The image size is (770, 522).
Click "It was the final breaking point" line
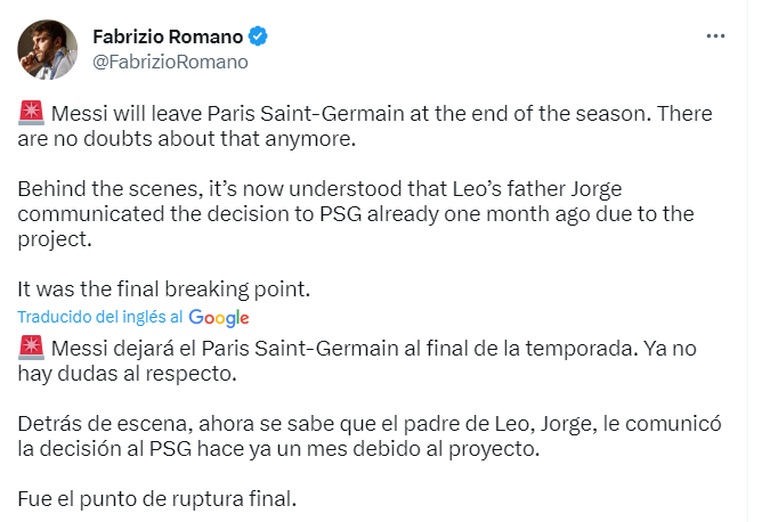[x=165, y=289]
